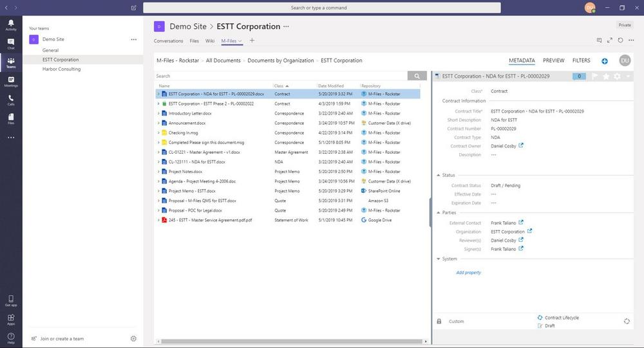The height and width of the screenshot is (348, 644).
Task: Open Daniel Cosby contract owner link icon
Action: pyautogui.click(x=521, y=145)
